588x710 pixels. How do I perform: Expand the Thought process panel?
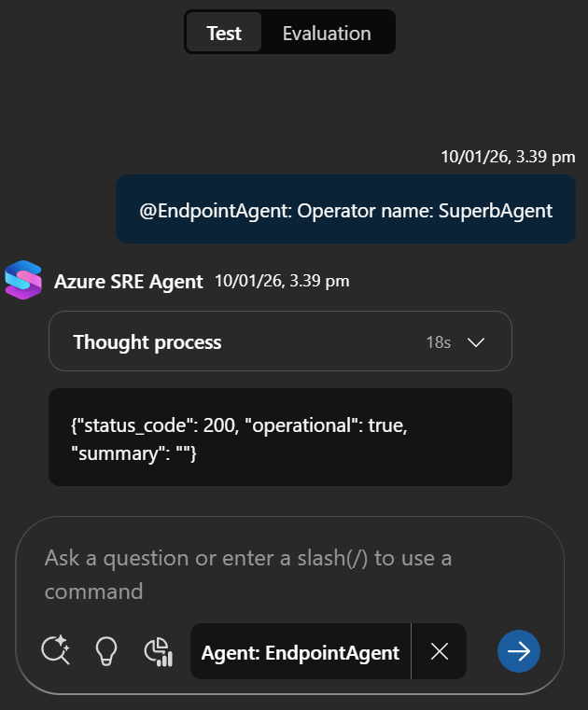coord(280,341)
